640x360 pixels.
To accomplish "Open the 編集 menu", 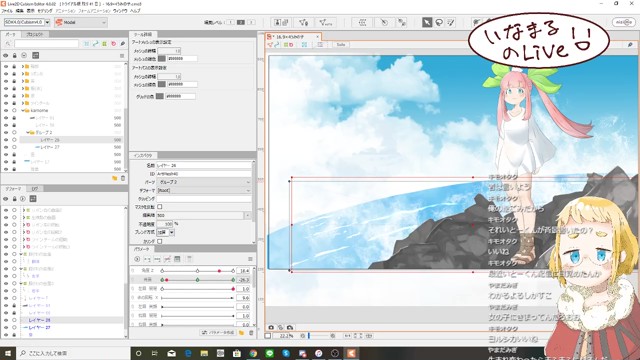I will click(19, 11).
